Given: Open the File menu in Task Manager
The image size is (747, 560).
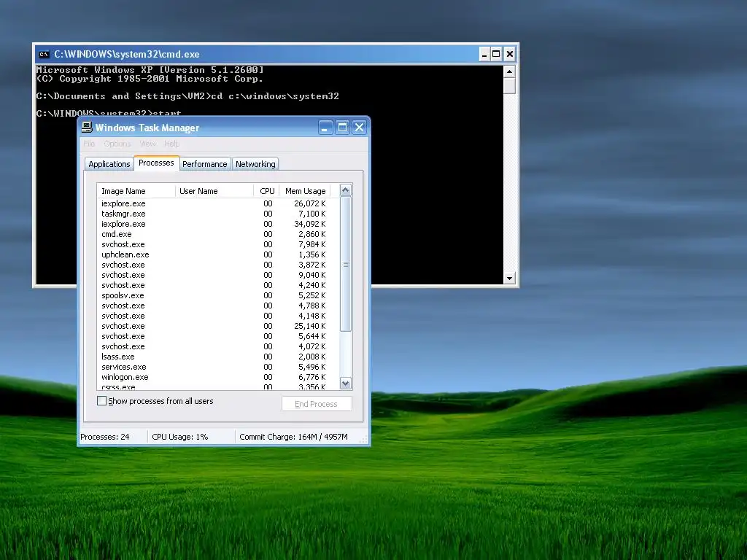Looking at the screenshot, I should click(x=89, y=144).
